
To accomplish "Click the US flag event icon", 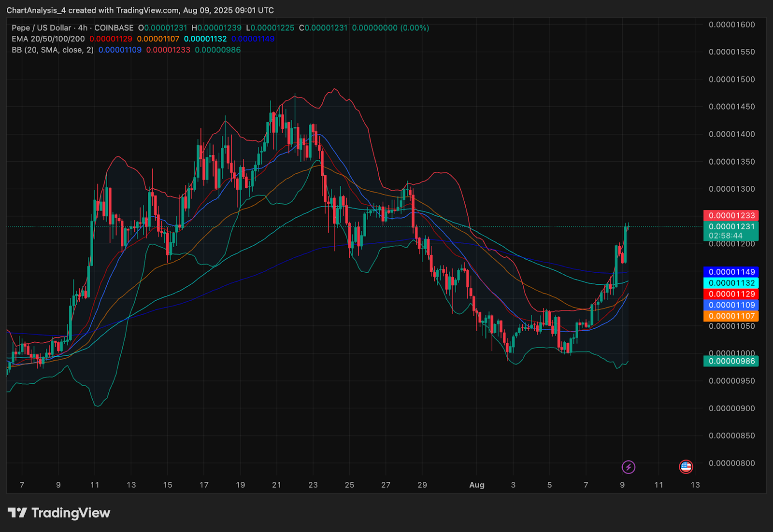I will pos(686,467).
